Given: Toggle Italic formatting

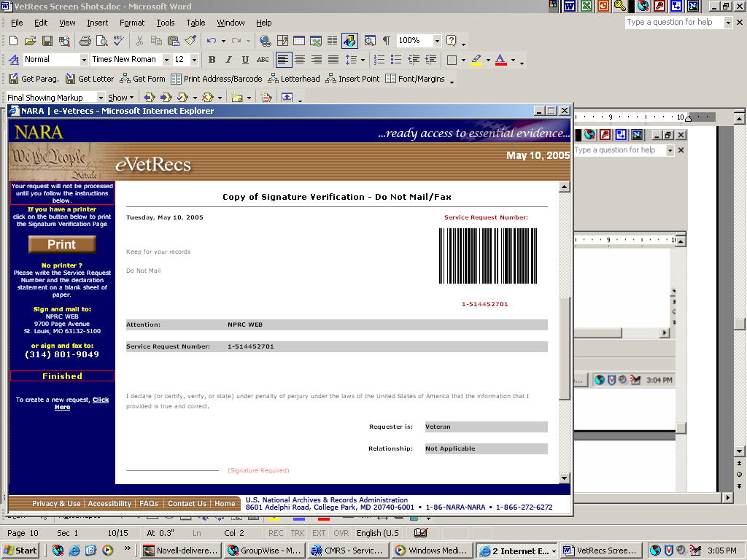Looking at the screenshot, I should 228,60.
